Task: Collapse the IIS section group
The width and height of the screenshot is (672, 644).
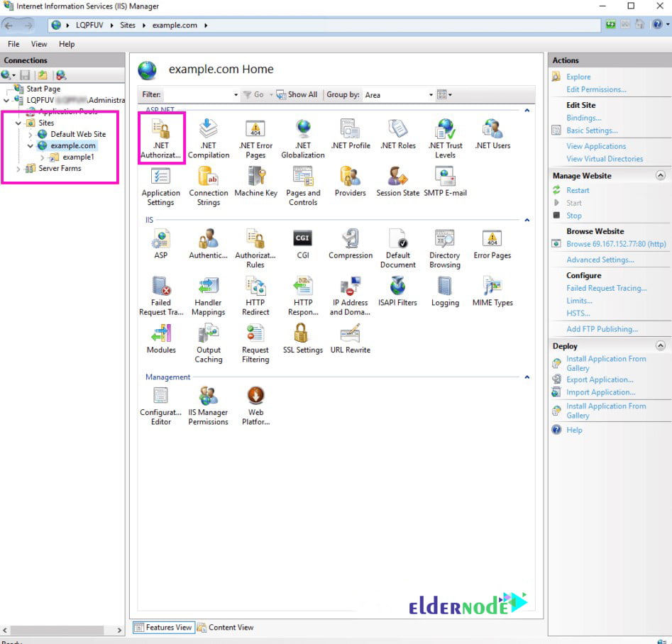Action: [x=527, y=221]
